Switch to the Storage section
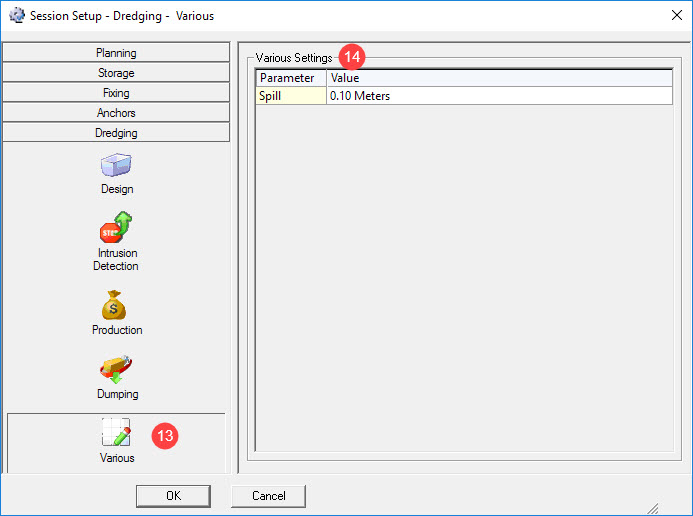 (x=116, y=72)
